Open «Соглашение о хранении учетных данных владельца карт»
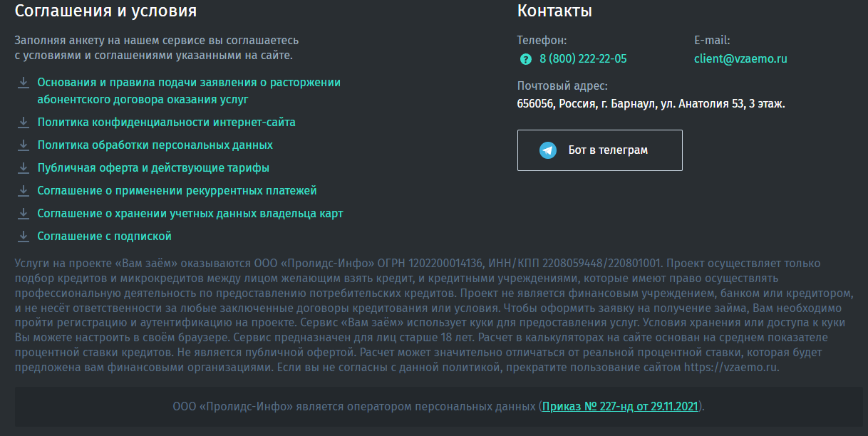868x436 pixels. (x=190, y=214)
